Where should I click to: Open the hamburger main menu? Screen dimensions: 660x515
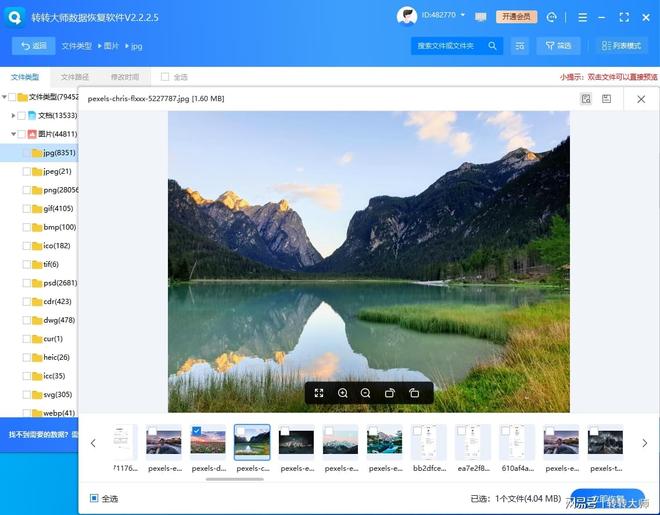[x=583, y=17]
